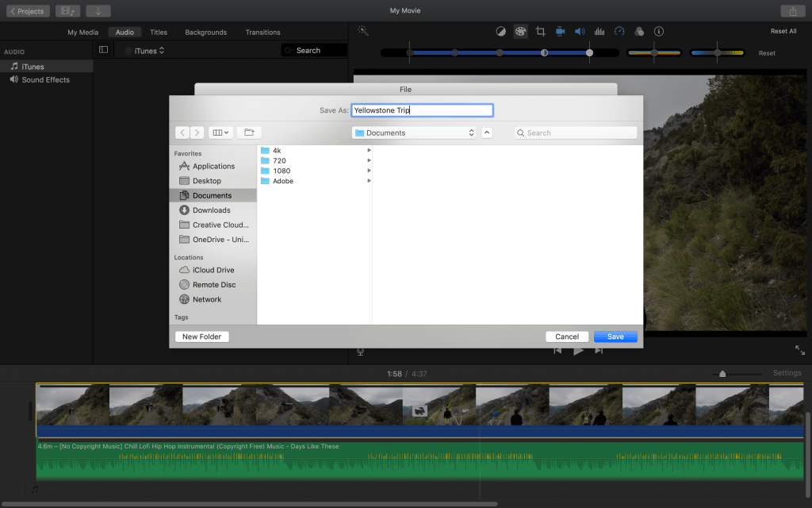Collapse the save dialog with chevron button

[487, 133]
